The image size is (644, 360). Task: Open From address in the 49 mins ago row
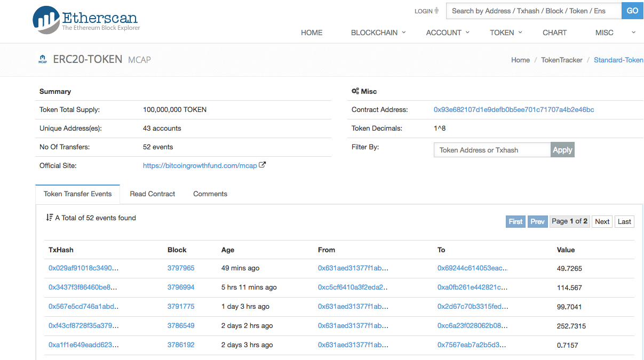pos(353,268)
